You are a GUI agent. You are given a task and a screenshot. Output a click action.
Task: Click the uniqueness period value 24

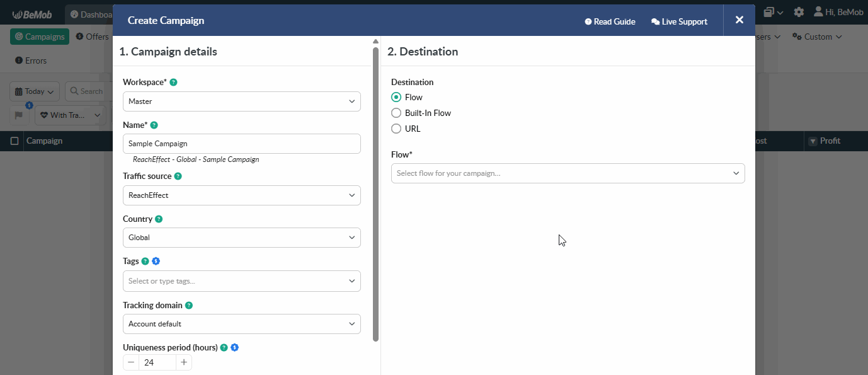pos(157,362)
